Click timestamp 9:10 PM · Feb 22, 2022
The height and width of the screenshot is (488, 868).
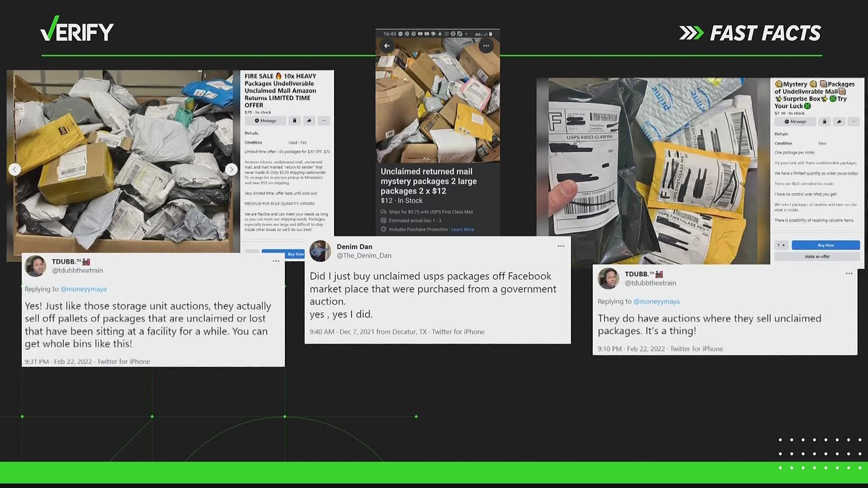(x=631, y=349)
